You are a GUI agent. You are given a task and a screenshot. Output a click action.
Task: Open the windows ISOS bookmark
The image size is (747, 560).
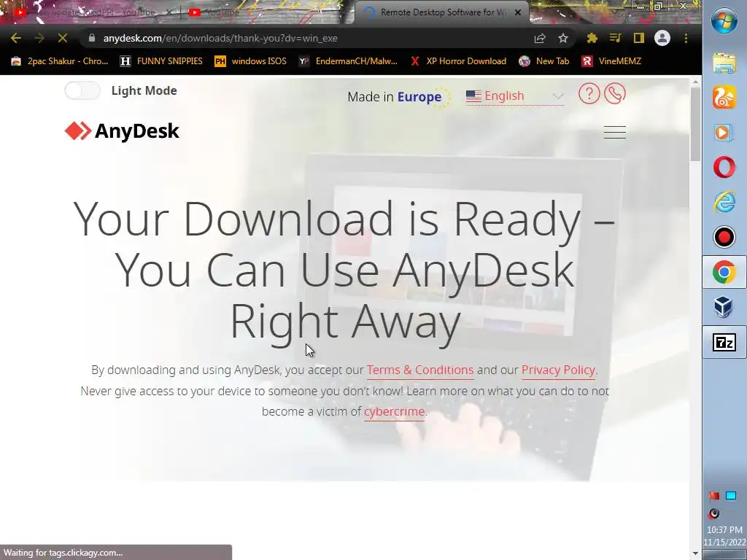click(x=251, y=61)
